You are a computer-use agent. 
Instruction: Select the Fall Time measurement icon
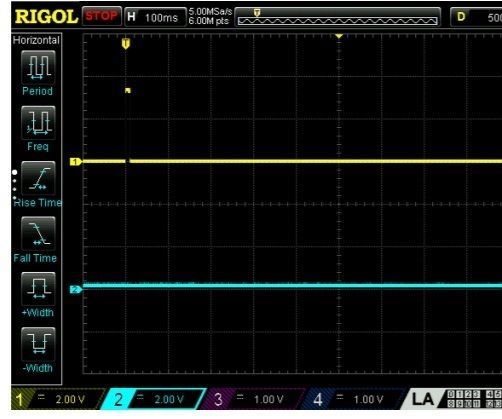38,234
